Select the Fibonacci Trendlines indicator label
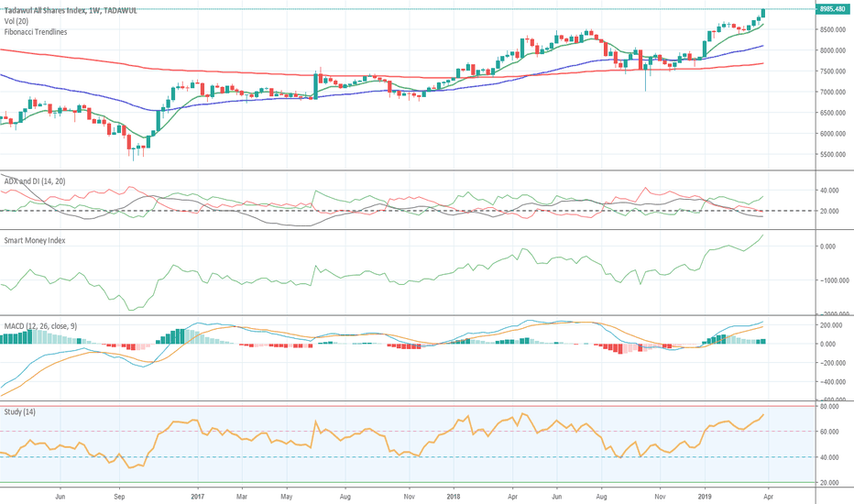 pyautogui.click(x=36, y=32)
